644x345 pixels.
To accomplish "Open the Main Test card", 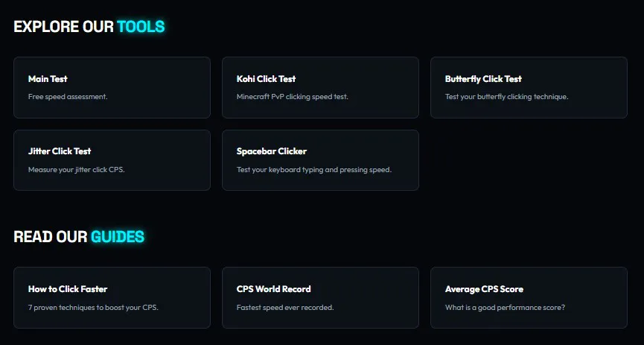I will [112, 88].
